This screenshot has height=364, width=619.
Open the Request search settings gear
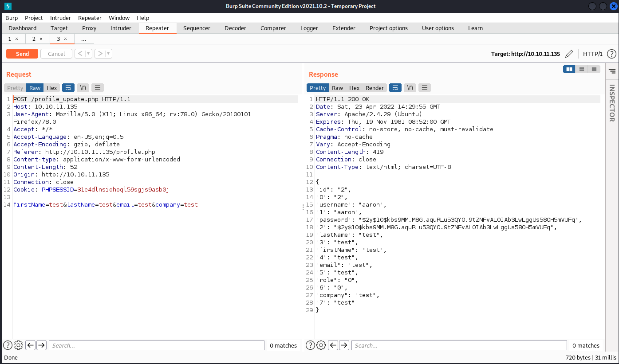coord(19,345)
